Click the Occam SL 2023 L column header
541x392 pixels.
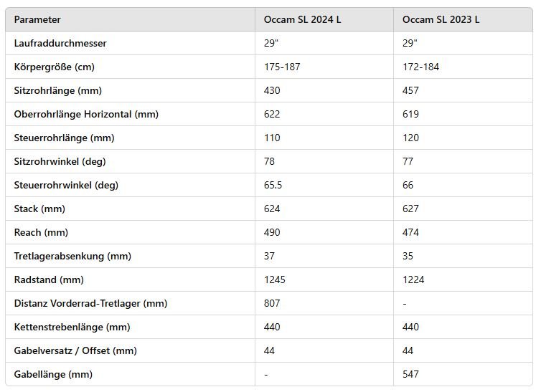pos(441,19)
